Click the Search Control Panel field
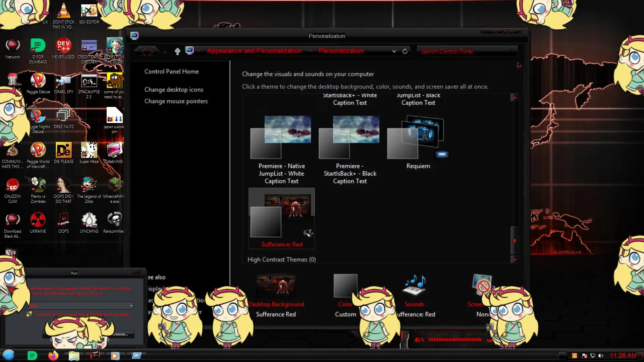The width and height of the screenshot is (644, 362). pos(466,51)
